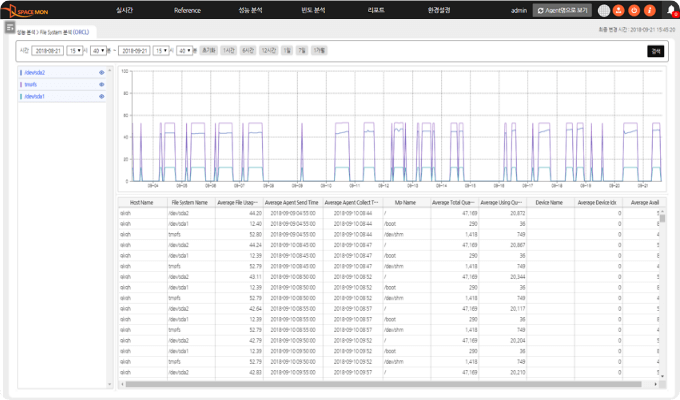The image size is (680, 400).
Task: Open the 빈도 분석 menu
Action: tap(313, 10)
